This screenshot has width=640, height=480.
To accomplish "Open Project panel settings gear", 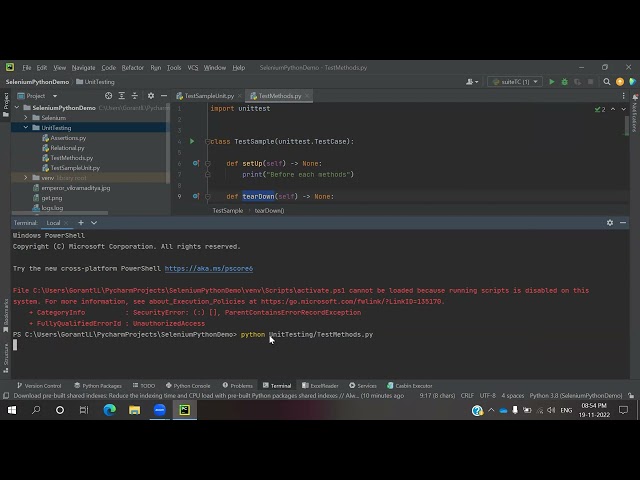I will coord(151,96).
